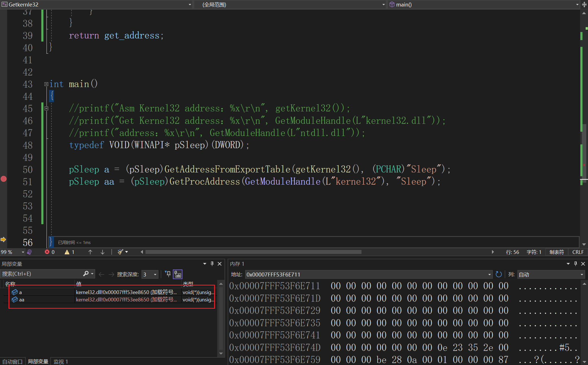Click the 字符: 1 column indicator

(534, 252)
